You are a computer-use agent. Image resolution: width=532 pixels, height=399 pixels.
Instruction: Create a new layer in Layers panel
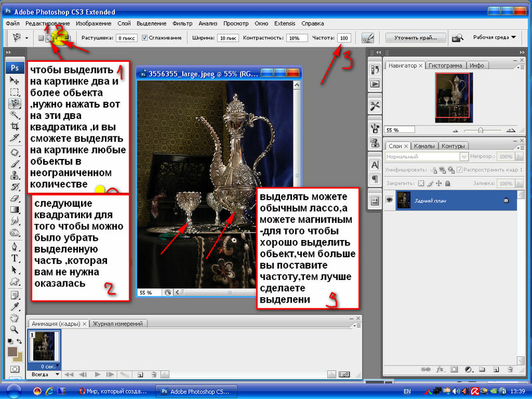(x=495, y=370)
